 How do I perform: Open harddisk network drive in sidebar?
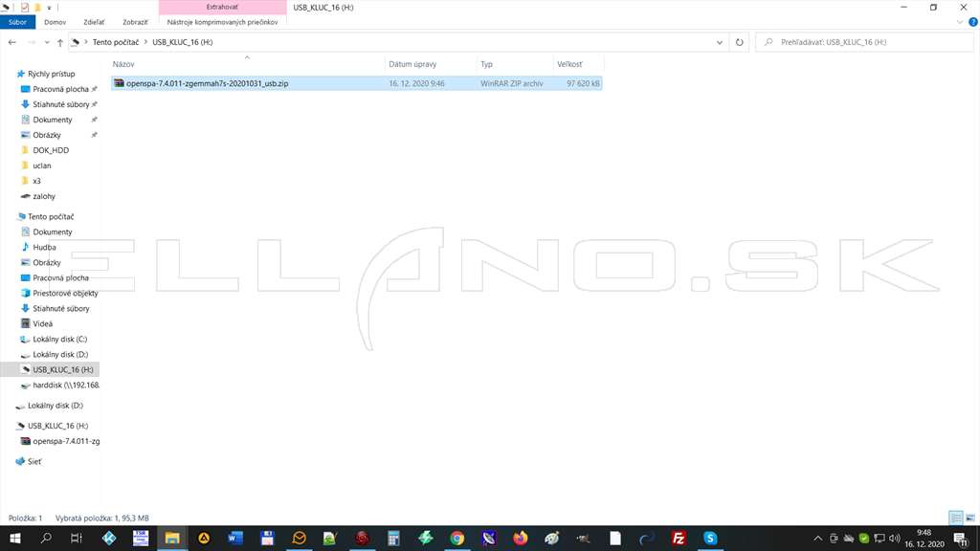click(x=66, y=385)
